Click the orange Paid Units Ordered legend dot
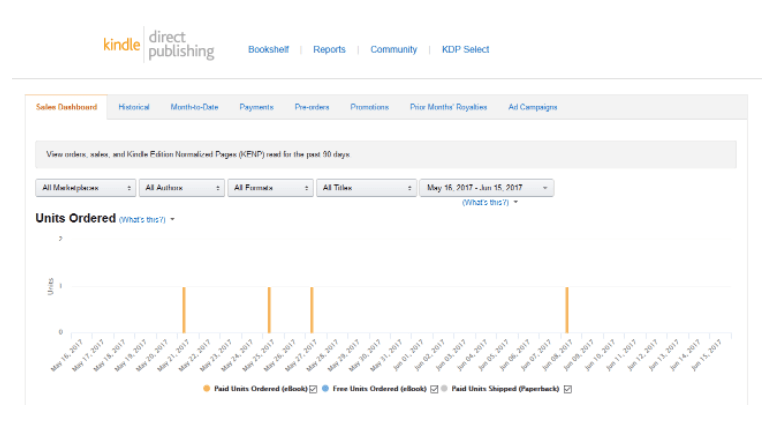This screenshot has width=775, height=442. (206, 388)
